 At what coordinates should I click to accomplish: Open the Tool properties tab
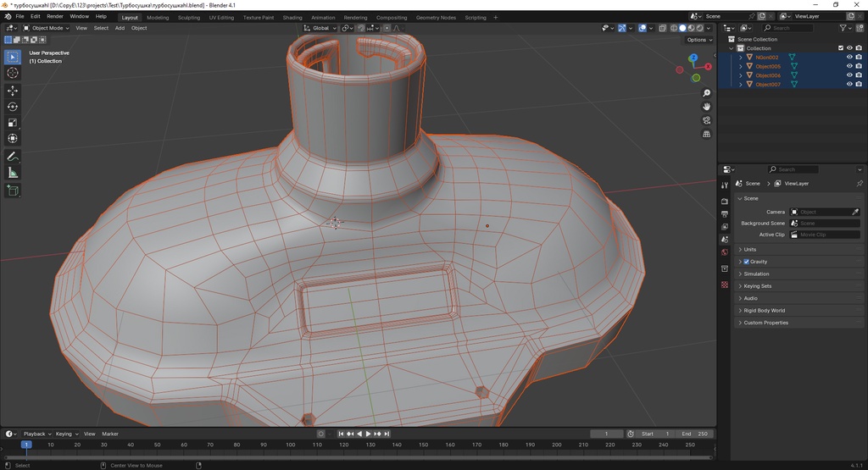point(725,185)
